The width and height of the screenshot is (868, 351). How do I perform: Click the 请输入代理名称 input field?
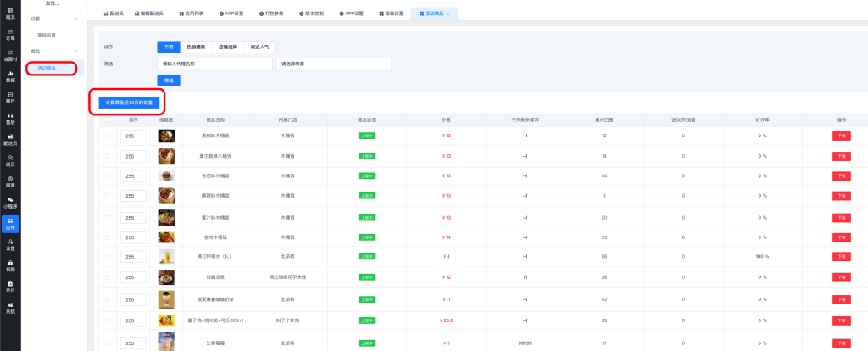pos(214,64)
